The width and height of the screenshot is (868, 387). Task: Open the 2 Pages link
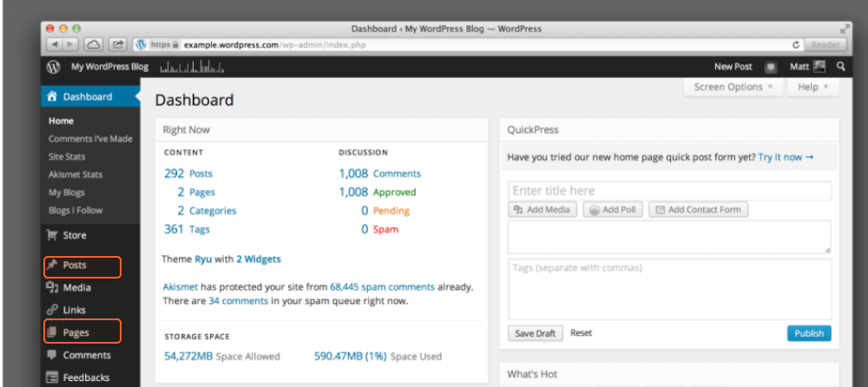point(196,192)
